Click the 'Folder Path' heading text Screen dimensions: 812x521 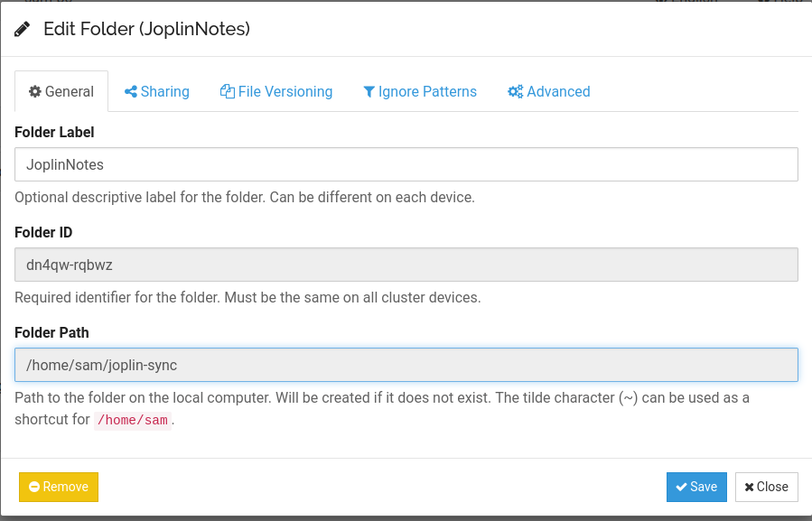[51, 332]
